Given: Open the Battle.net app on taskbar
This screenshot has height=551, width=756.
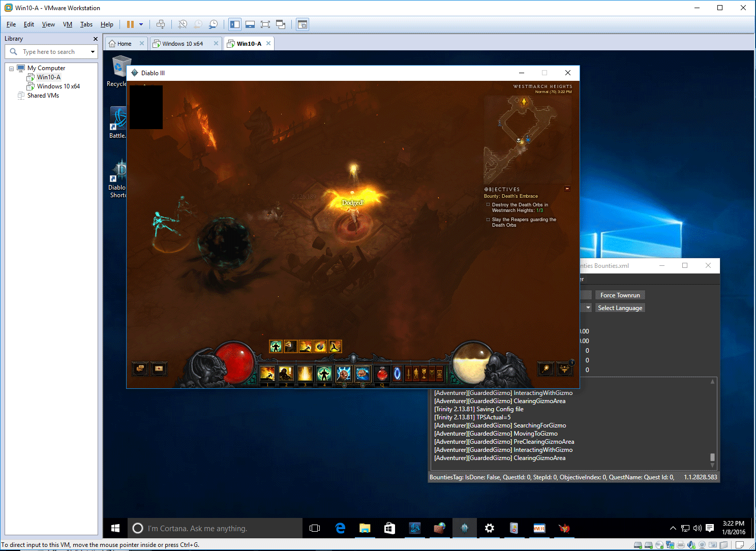Looking at the screenshot, I should pyautogui.click(x=415, y=529).
